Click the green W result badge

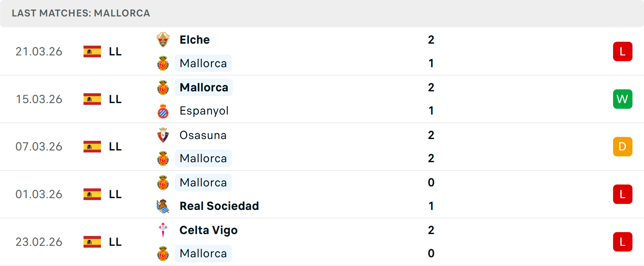(623, 99)
